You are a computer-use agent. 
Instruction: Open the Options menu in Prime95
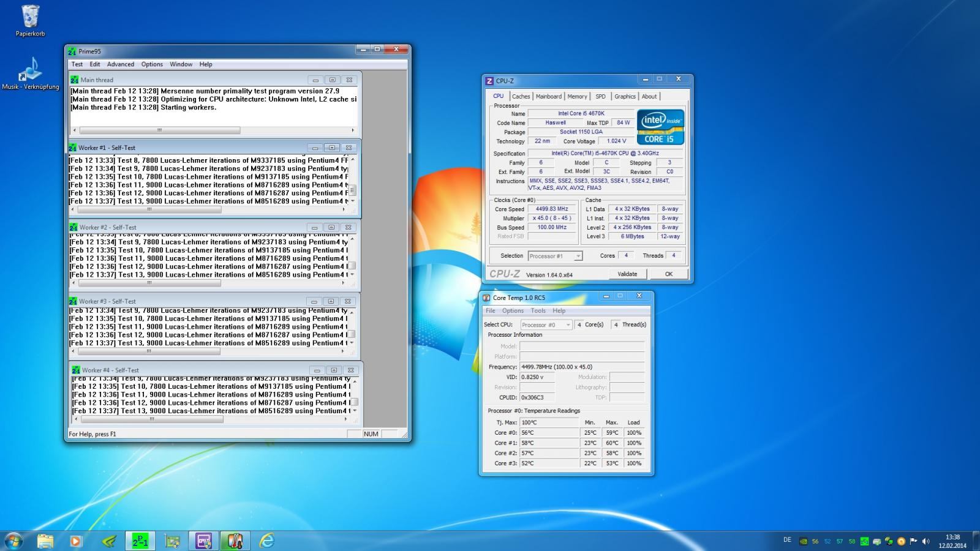152,64
